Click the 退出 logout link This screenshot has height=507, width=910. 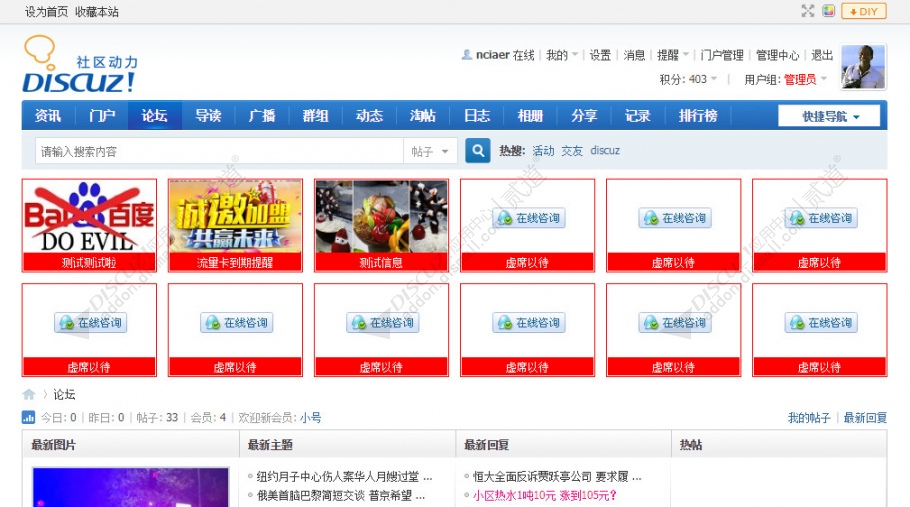click(822, 55)
